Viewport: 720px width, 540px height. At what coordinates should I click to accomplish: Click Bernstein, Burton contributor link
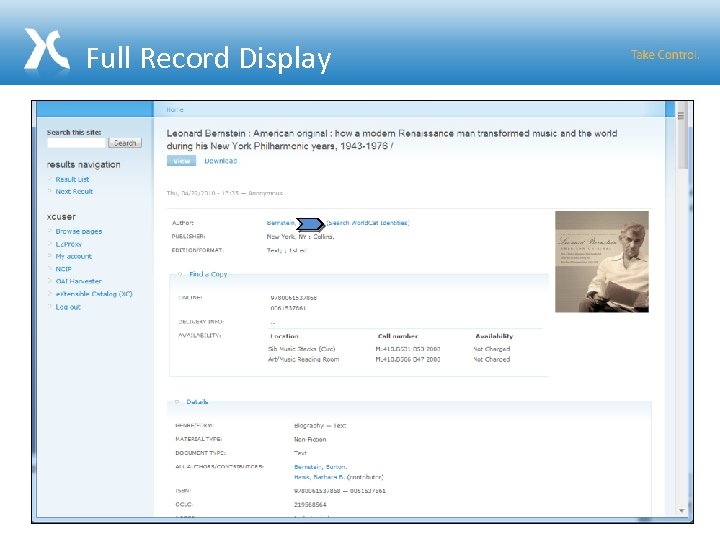[x=320, y=467]
